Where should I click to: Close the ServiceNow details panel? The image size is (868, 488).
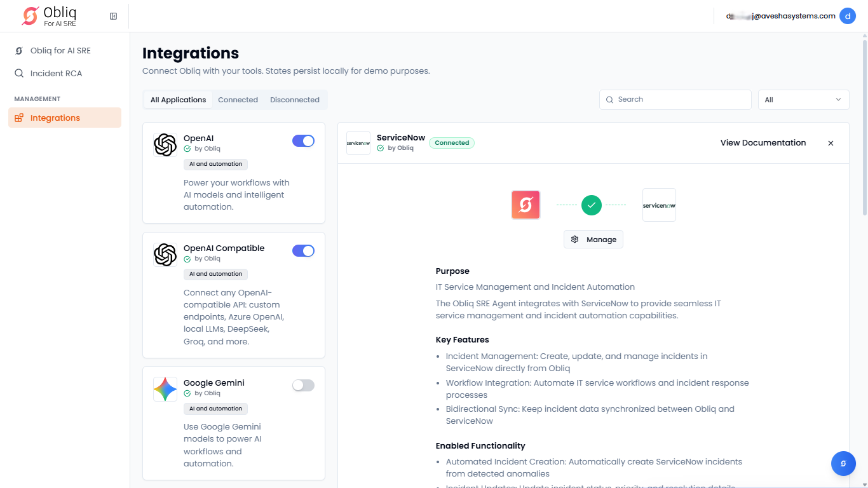(831, 143)
